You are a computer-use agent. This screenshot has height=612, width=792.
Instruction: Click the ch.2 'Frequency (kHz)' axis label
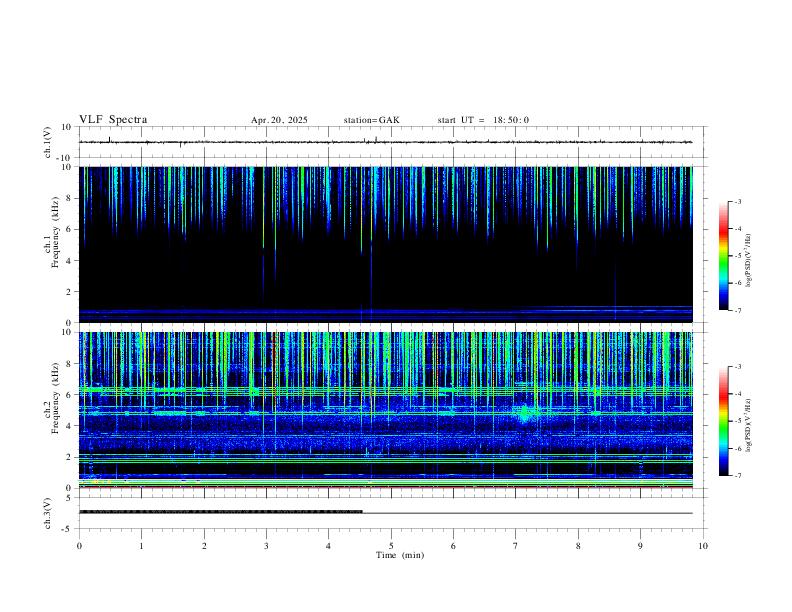[55, 397]
